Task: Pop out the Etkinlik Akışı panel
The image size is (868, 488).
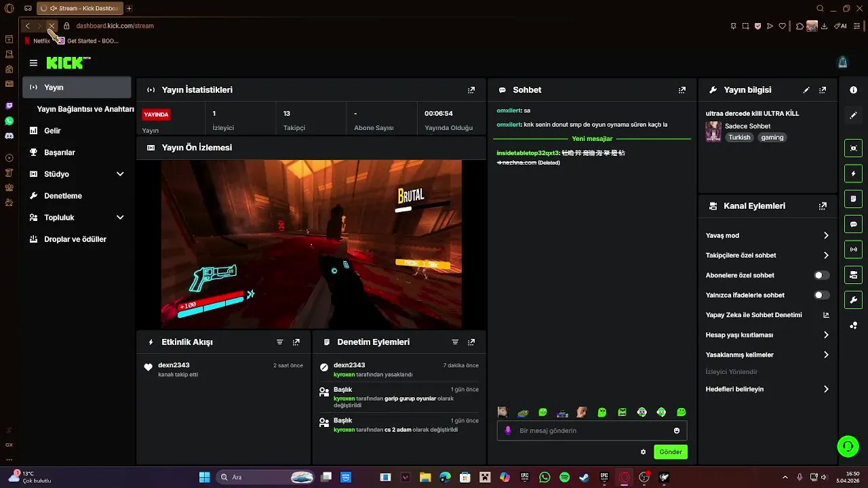Action: coord(296,342)
